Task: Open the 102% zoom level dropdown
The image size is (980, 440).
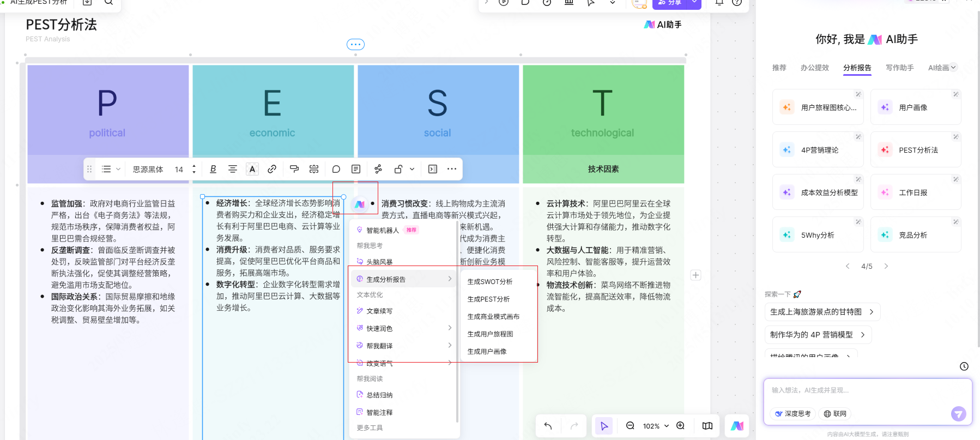Action: [656, 426]
